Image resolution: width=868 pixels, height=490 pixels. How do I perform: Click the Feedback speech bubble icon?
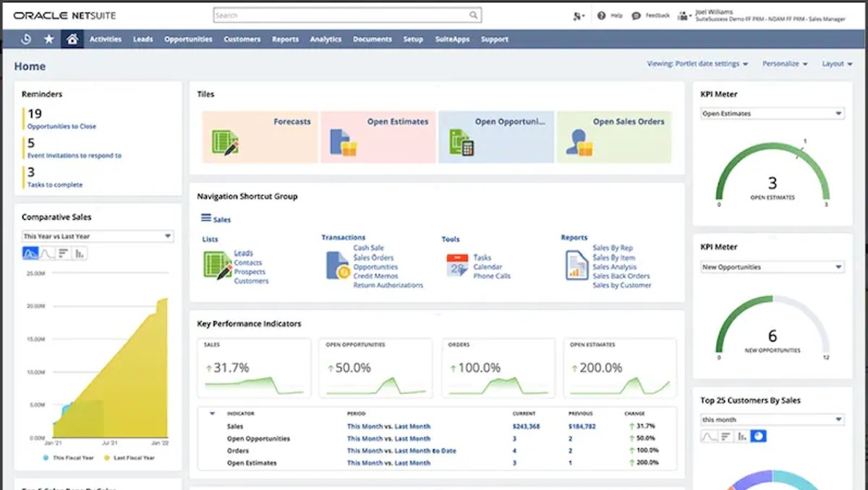(636, 15)
